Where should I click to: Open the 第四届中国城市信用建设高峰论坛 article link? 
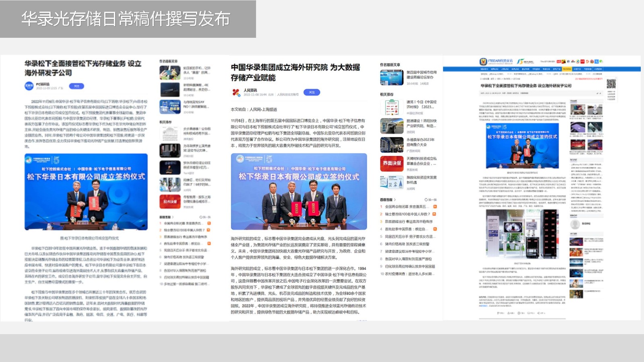(421, 75)
